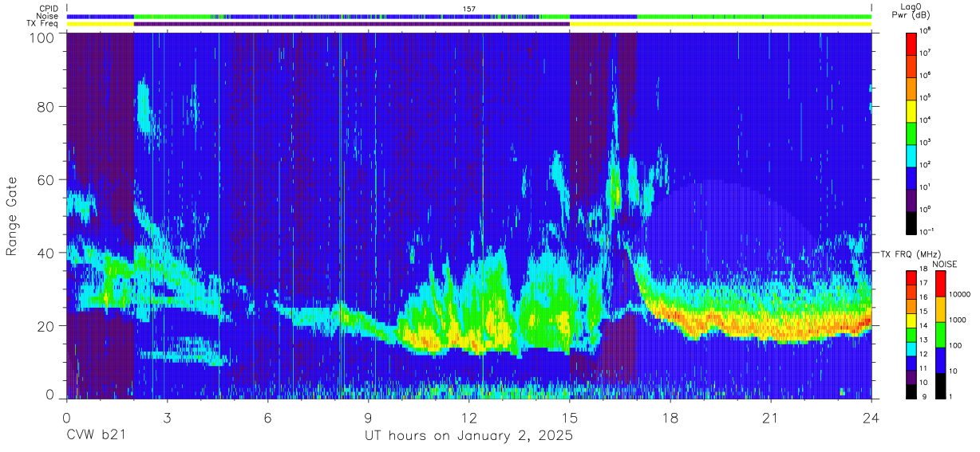The image size is (980, 452).
Task: Click the yellow TX Freq bar above plot
Action: coord(721,24)
